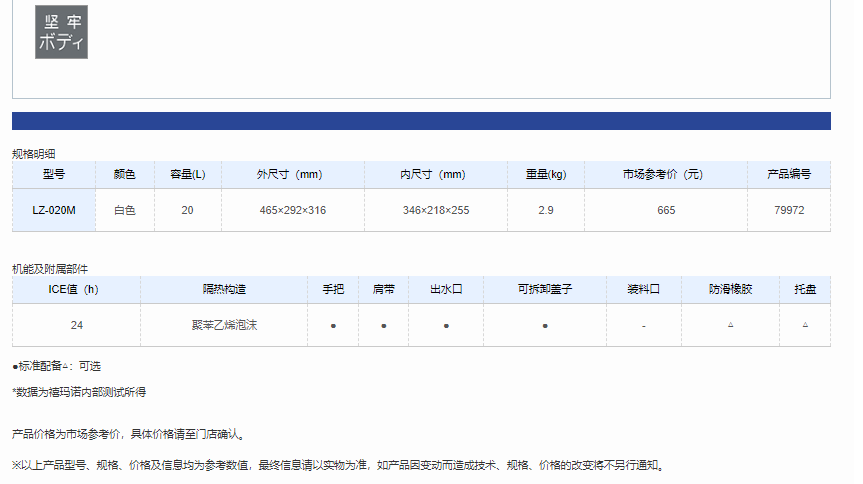Click the ※以上产品型号 disclaimer line
This screenshot has width=863, height=484.
tap(339, 465)
